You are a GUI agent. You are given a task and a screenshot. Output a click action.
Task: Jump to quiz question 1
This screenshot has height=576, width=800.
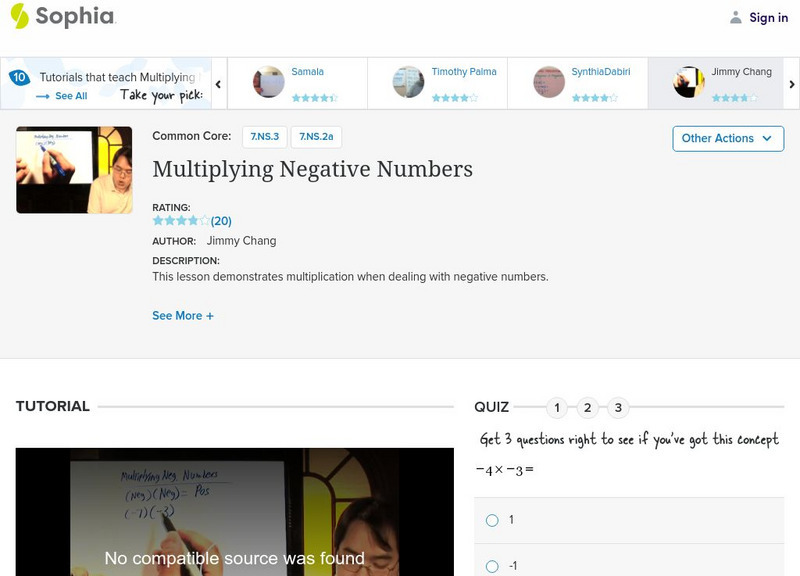[557, 408]
